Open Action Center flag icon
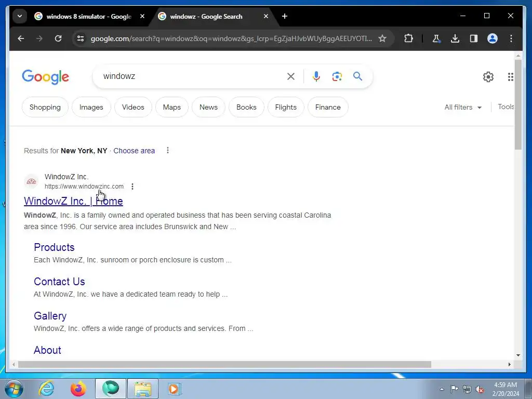Image resolution: width=532 pixels, height=399 pixels. tap(454, 389)
